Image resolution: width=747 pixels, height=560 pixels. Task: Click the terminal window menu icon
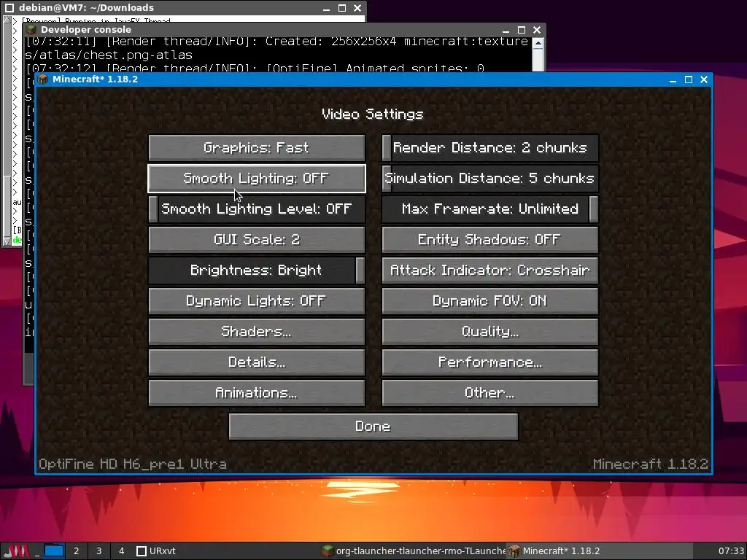click(x=9, y=7)
